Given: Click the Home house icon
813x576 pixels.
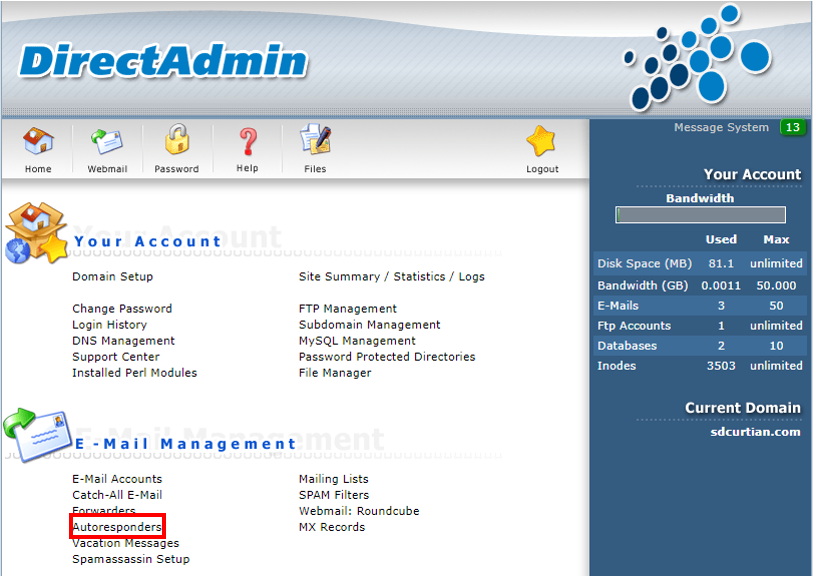Looking at the screenshot, I should coord(38,142).
